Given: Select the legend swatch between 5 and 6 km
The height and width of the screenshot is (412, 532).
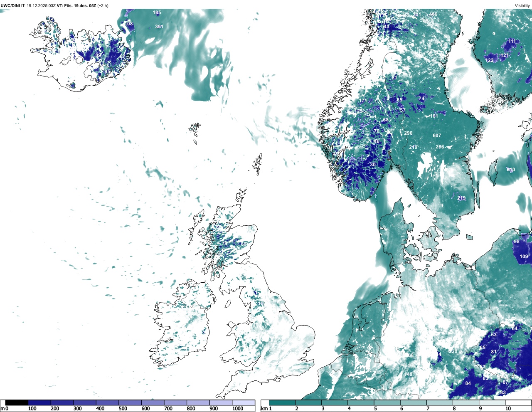Looking at the screenshot, I should click(387, 402).
